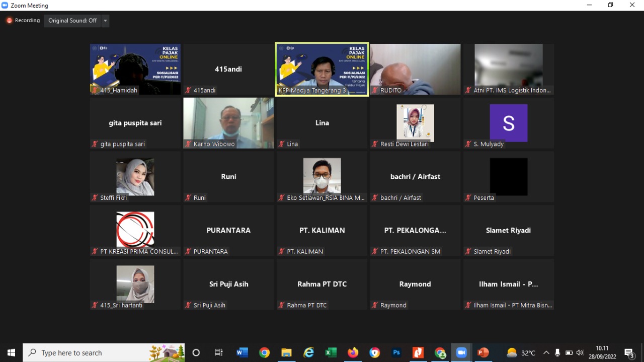Open the Original Sound dropdown arrow
Viewport: 644px width, 362px height.
105,21
